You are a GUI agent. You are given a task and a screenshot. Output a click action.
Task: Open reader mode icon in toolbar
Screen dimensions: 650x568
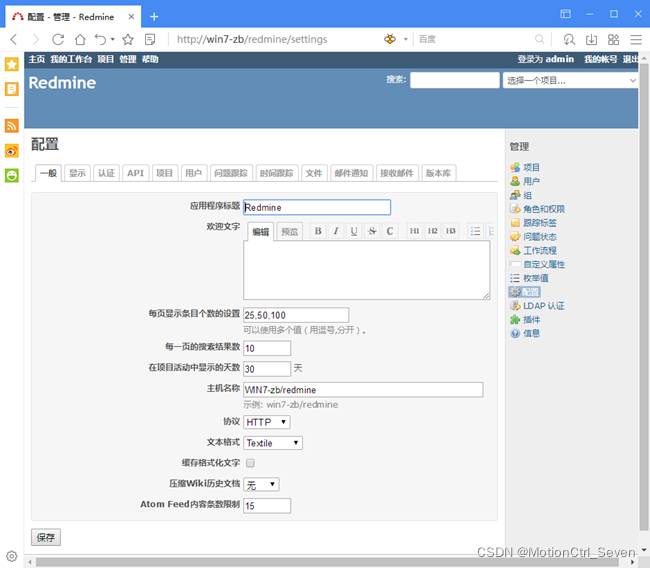point(150,39)
